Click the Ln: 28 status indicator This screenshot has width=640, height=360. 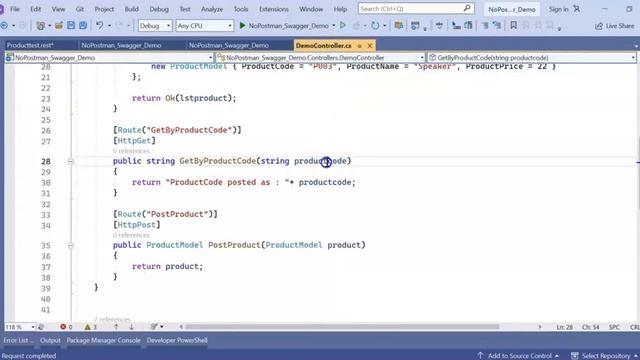click(564, 327)
